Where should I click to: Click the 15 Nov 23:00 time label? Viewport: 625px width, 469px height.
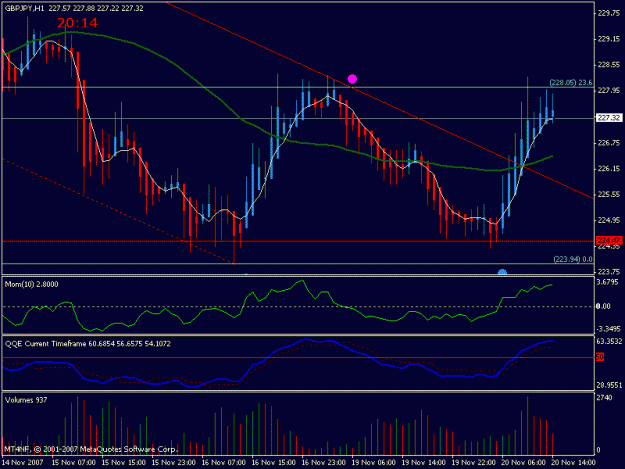[174, 463]
